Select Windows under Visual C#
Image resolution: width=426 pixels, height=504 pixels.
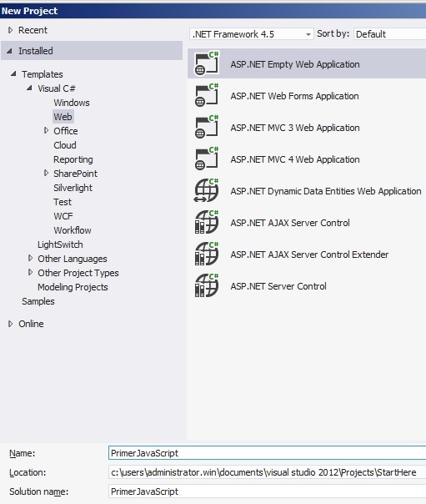click(x=72, y=103)
